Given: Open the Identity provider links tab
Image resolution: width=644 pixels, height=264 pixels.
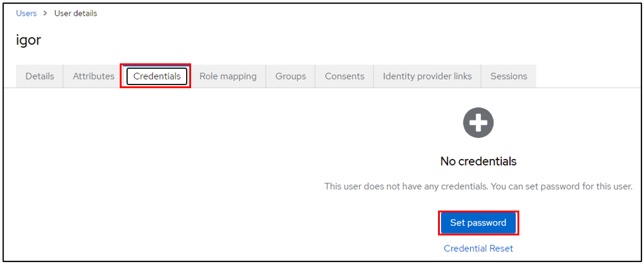Looking at the screenshot, I should [x=427, y=76].
